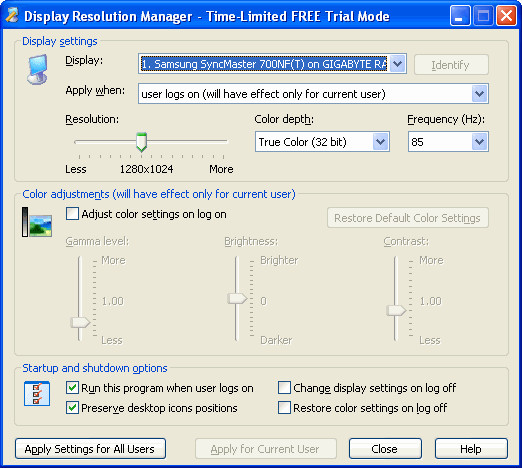Click the Color adjustments group heading

(x=159, y=194)
